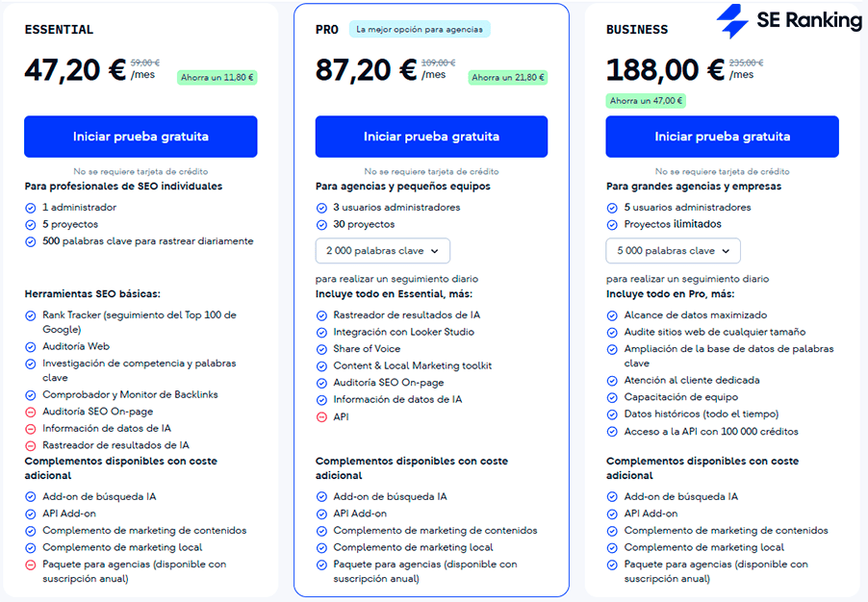This screenshot has height=602, width=868.
Task: Click the minus icon next to 'Rastreador de resultados de IA'
Action: [x=32, y=445]
